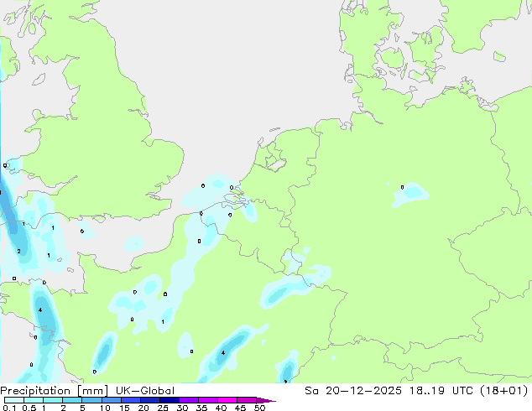This screenshot has height=411, width=532.
Task: Click the '15' legend scale label
Action: point(124,408)
